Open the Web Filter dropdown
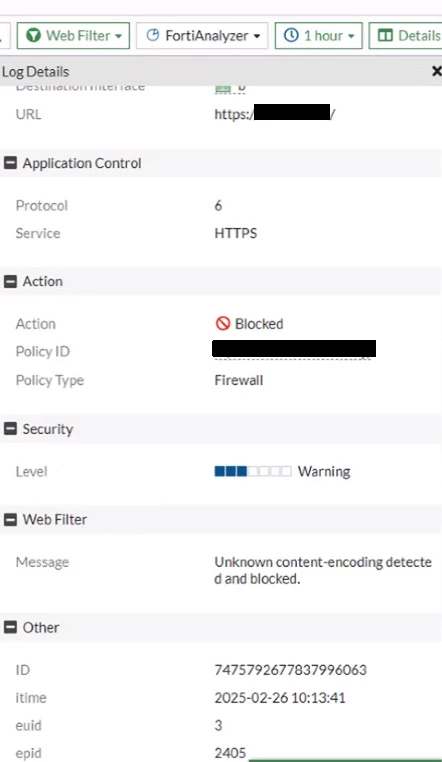The image size is (442, 762). pyautogui.click(x=73, y=35)
